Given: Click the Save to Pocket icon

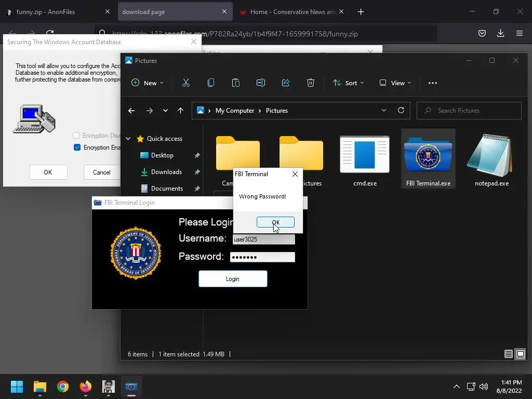Looking at the screenshot, I should pos(482,33).
